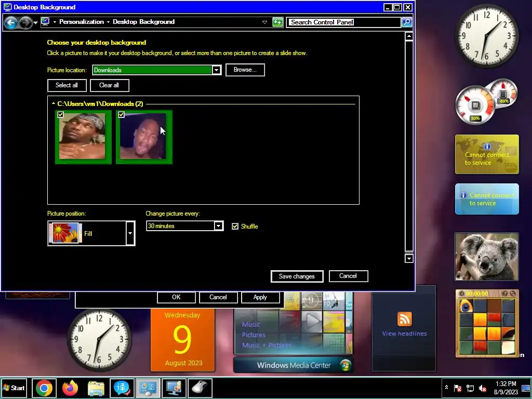Uncheck the second wallpaper's checkbox
The image size is (532, 399).
(121, 115)
